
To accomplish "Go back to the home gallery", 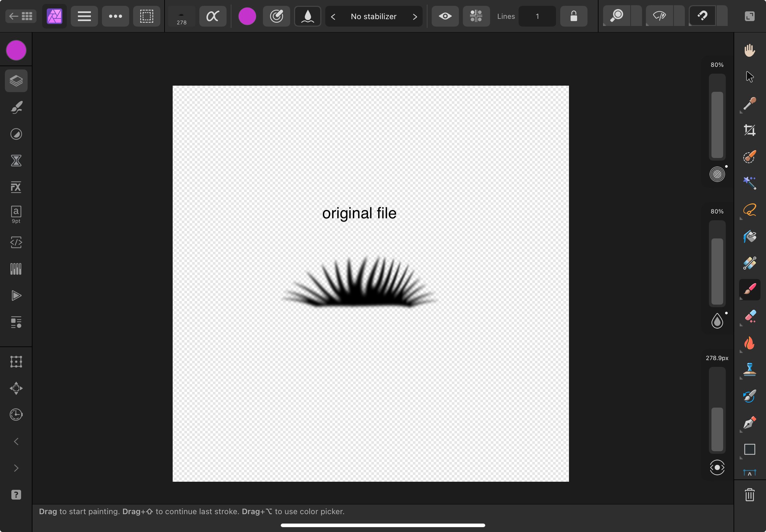I will tap(21, 16).
